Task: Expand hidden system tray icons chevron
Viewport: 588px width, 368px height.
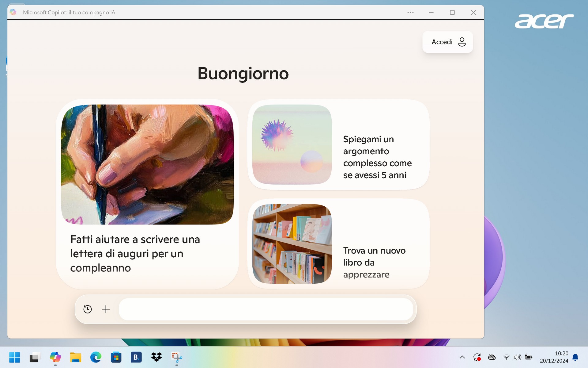Action: click(462, 357)
